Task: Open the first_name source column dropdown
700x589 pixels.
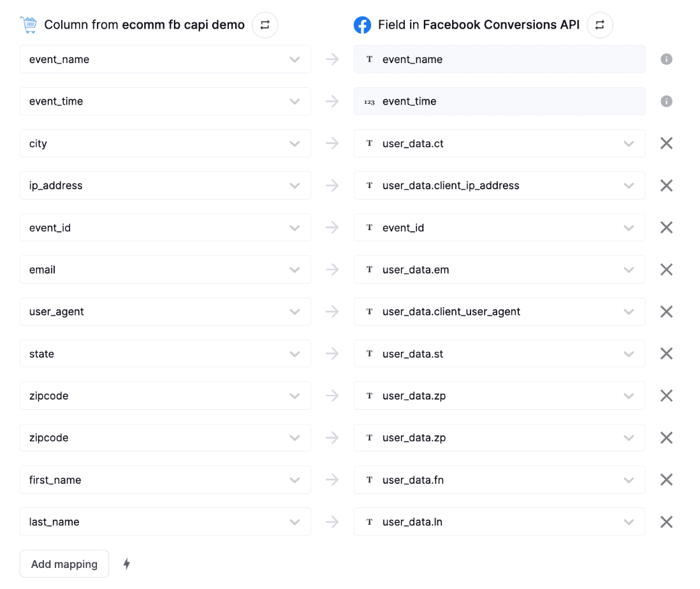Action: pos(165,480)
